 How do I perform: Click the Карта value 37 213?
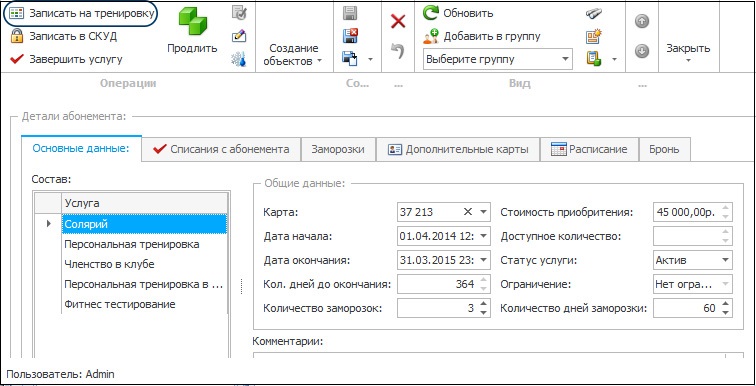click(x=417, y=212)
